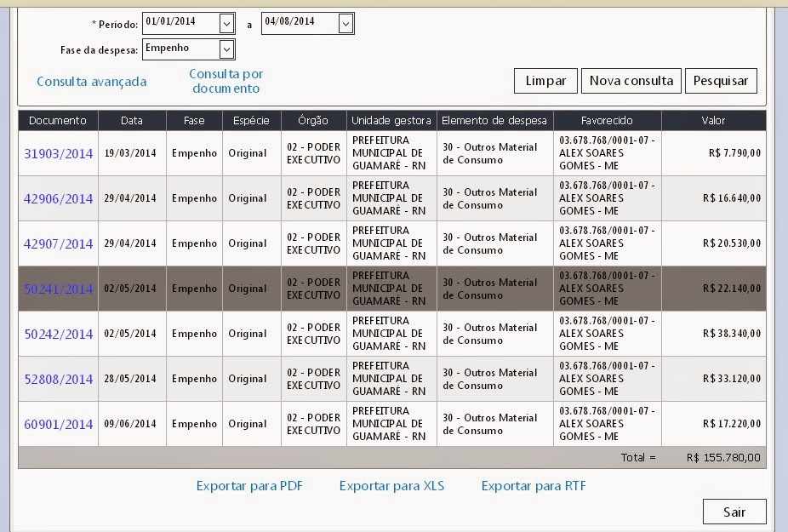This screenshot has height=532, width=788.
Task: Open document 31903/2014
Action: click(59, 153)
